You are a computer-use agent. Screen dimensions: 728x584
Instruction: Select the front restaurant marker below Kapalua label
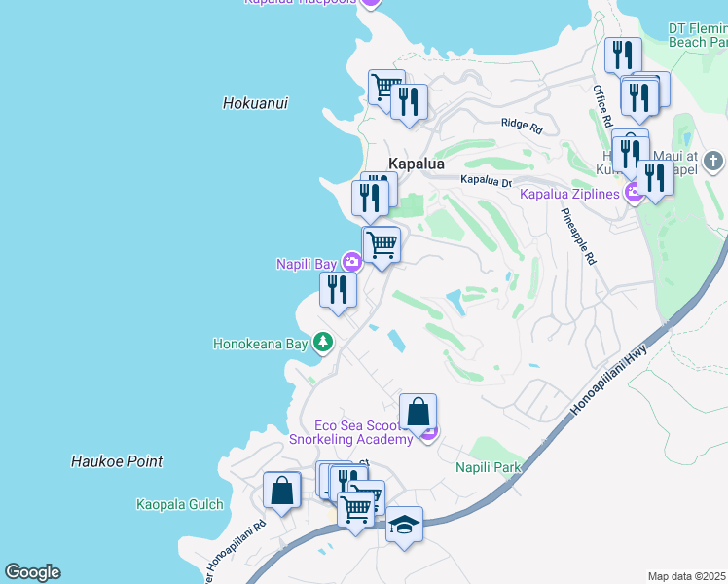click(370, 199)
